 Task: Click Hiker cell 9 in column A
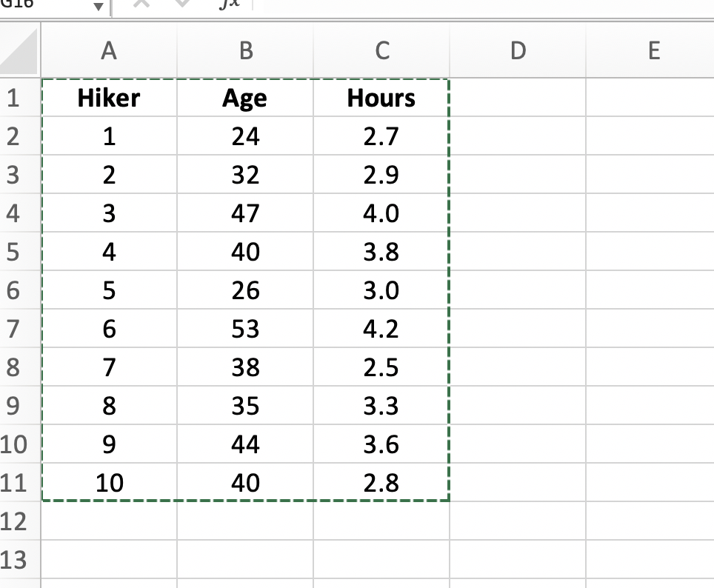coord(109,444)
